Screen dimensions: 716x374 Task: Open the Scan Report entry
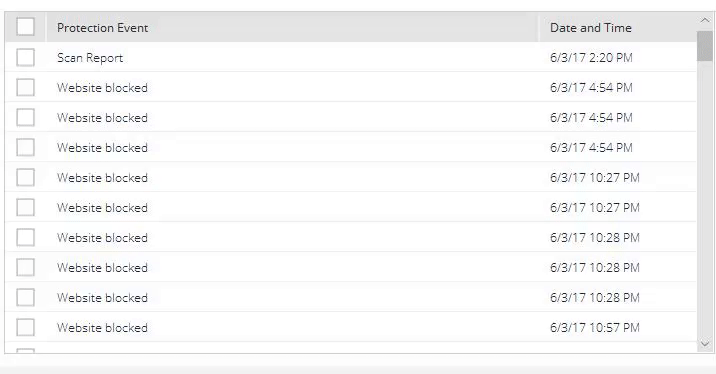tap(90, 58)
